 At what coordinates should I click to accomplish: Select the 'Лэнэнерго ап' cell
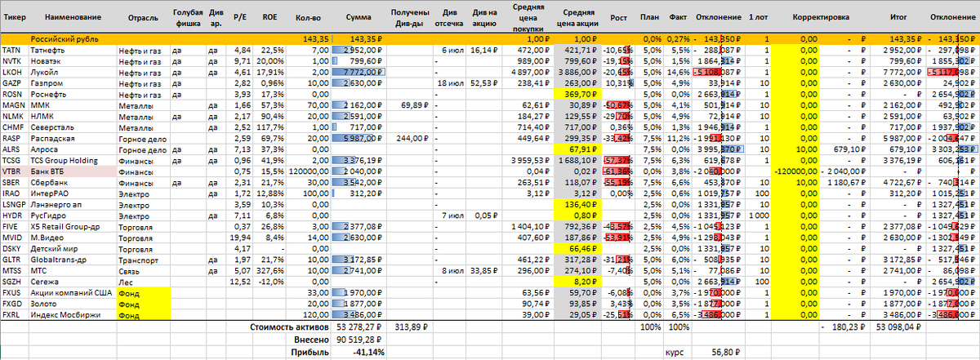tap(73, 205)
